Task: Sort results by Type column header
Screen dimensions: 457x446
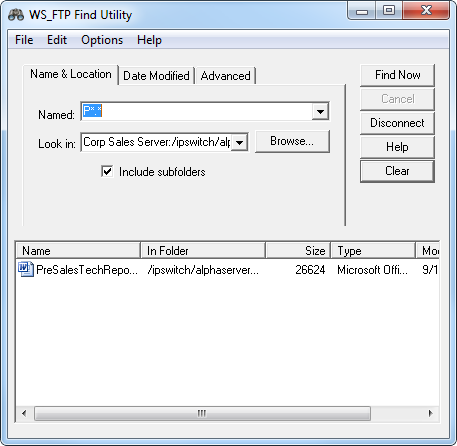Action: click(373, 251)
